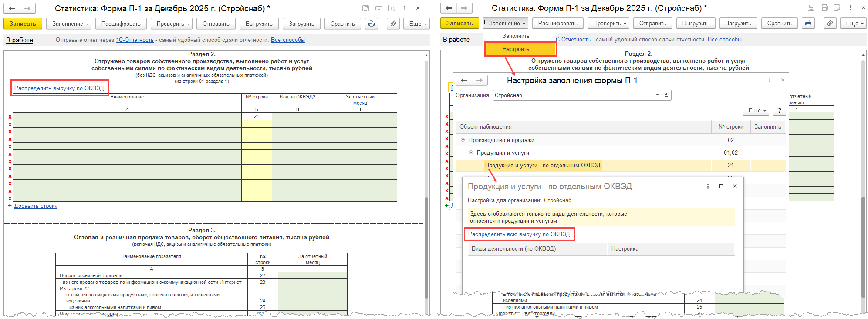The height and width of the screenshot is (319, 868).
Task: Choose Настроить from the Заполнение menu
Action: pyautogui.click(x=516, y=49)
